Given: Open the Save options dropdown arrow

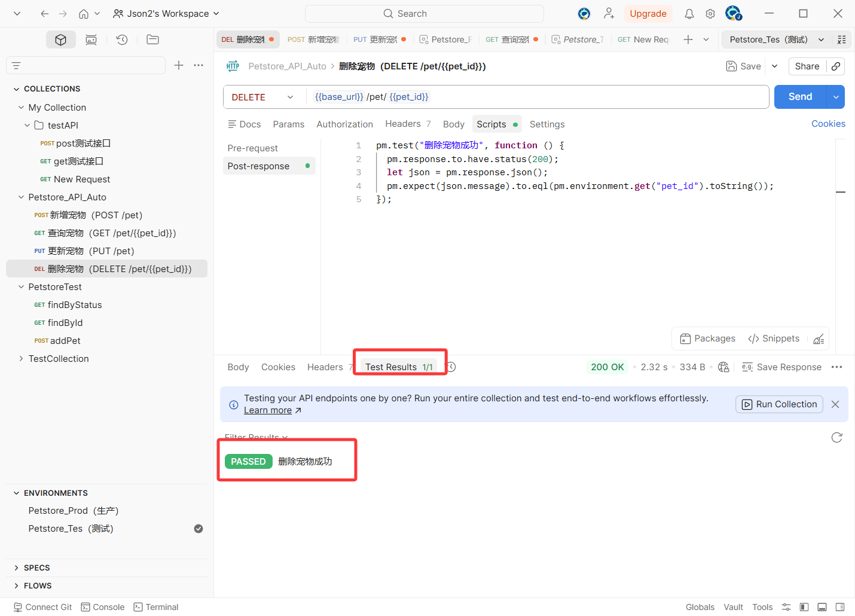Looking at the screenshot, I should tap(774, 66).
